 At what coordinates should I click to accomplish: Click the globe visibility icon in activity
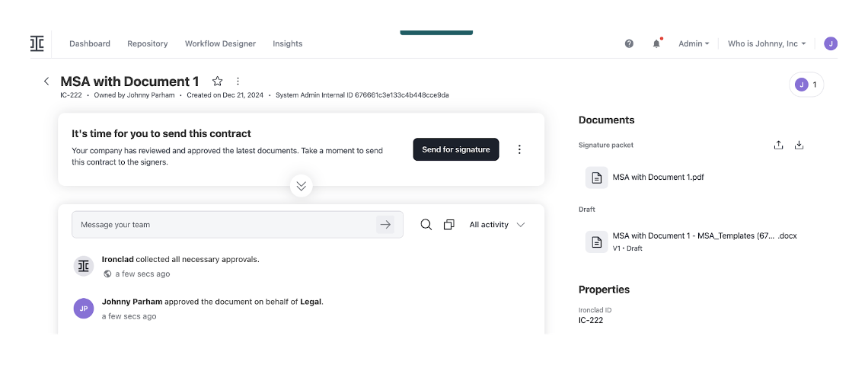107,274
